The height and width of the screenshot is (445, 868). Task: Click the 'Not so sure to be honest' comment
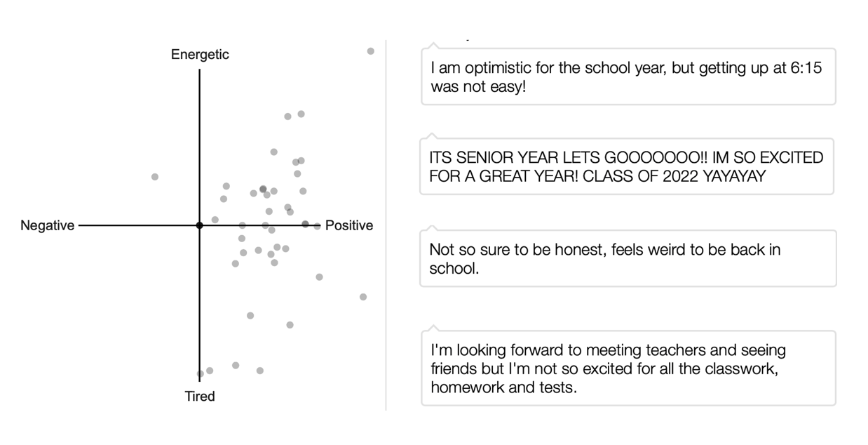(x=628, y=258)
